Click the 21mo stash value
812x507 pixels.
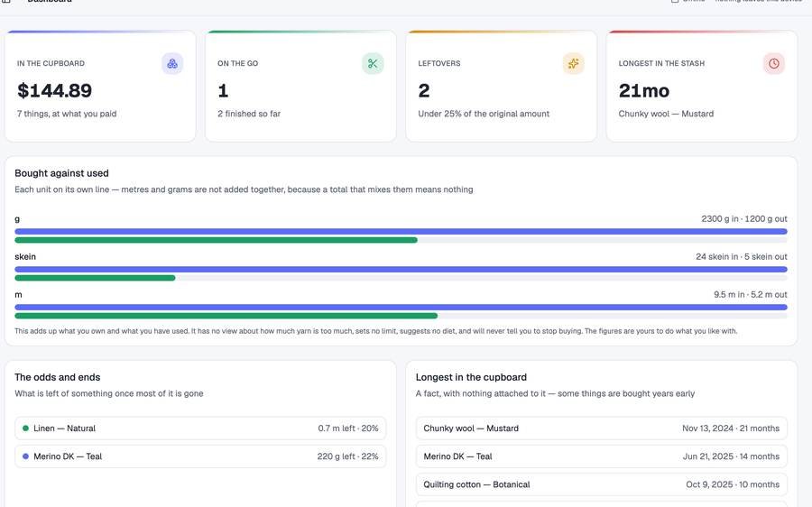tap(643, 90)
